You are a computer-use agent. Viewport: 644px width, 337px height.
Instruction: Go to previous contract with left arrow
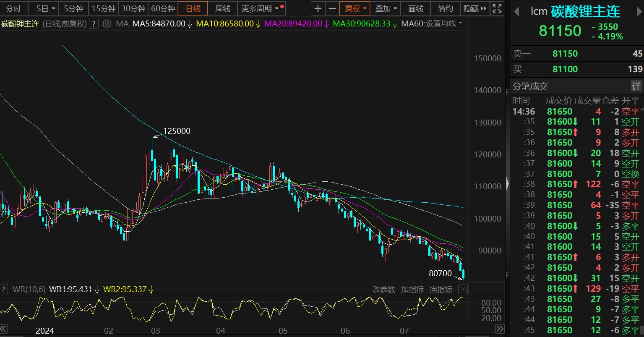click(x=516, y=11)
